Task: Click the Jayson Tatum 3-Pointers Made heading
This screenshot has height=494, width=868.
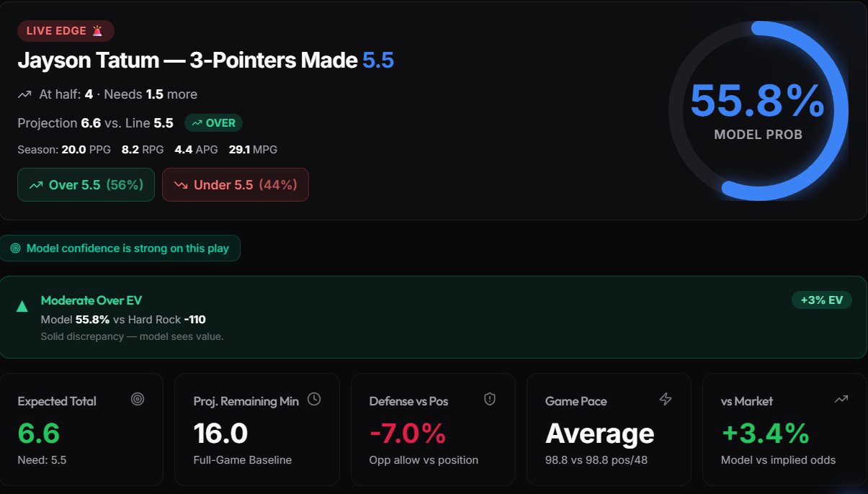Action: pos(205,61)
